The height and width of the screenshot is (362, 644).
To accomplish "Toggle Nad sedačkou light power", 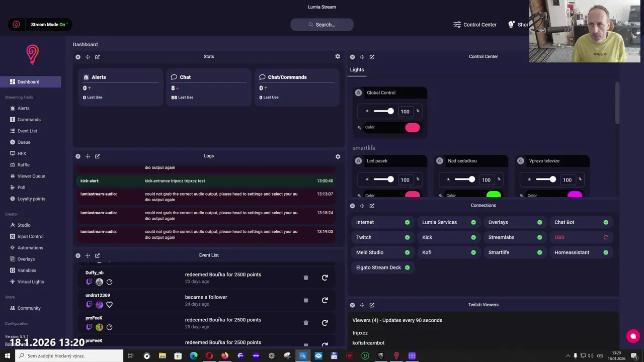I will [x=439, y=161].
